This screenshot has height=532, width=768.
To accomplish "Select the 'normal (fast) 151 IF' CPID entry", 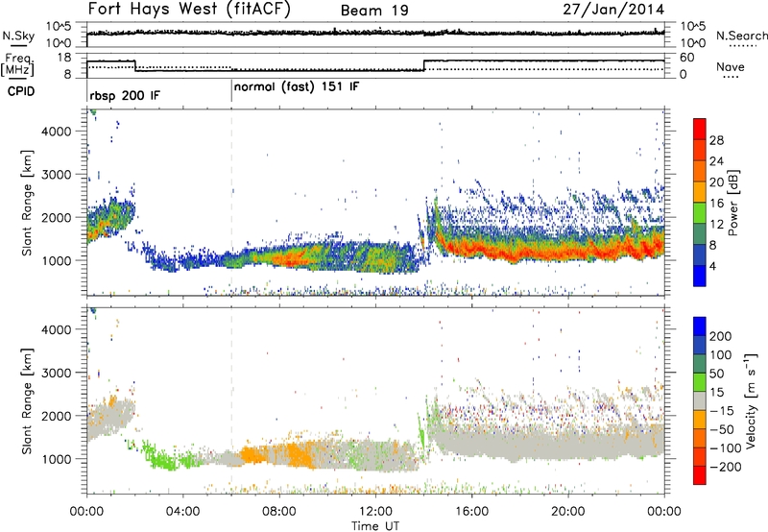I will pos(297,87).
